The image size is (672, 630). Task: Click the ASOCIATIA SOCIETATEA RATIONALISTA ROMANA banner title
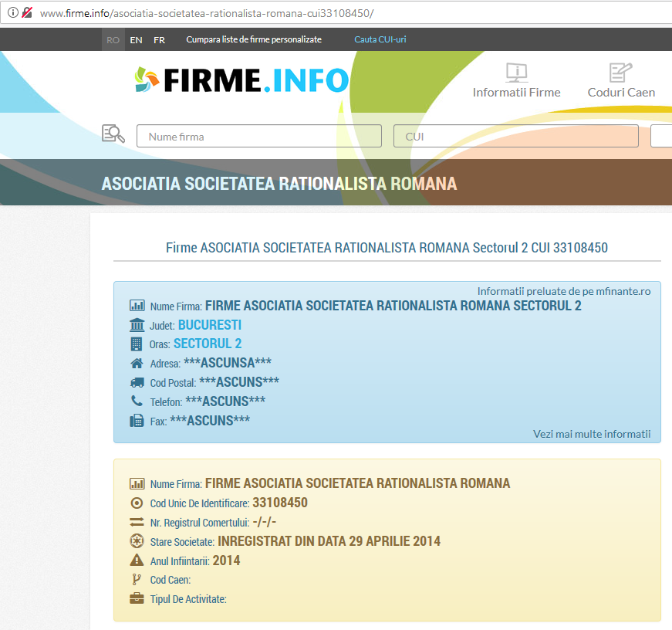279,184
